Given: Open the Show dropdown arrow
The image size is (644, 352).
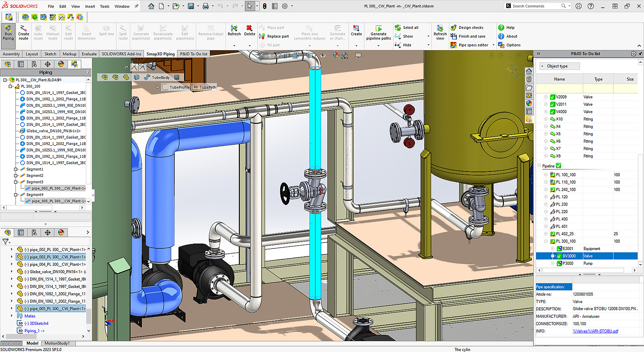Looking at the screenshot, I should click(x=428, y=36).
